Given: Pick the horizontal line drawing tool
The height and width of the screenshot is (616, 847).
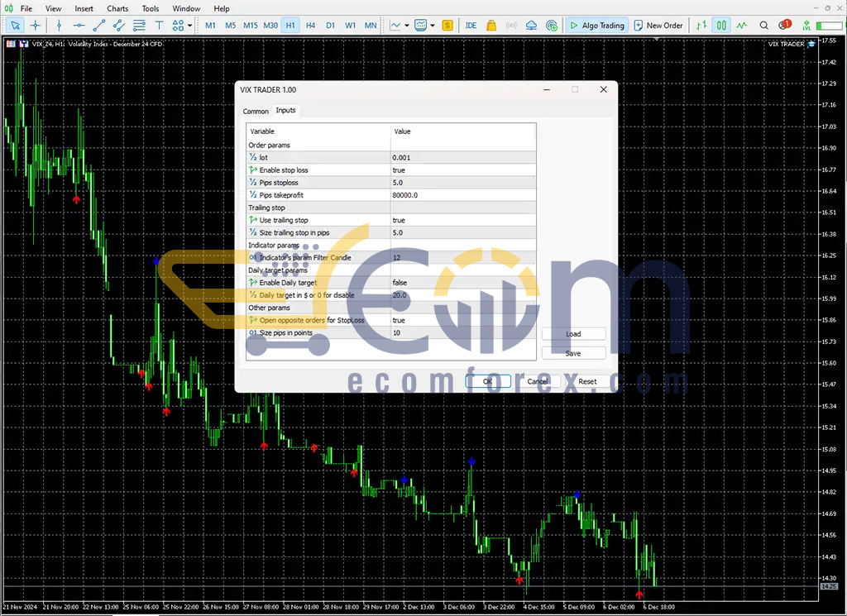Looking at the screenshot, I should point(79,26).
